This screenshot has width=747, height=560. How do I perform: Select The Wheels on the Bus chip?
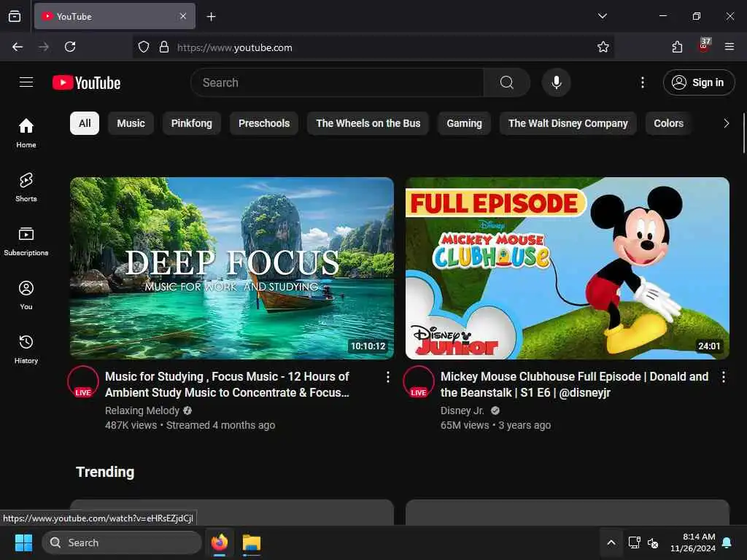click(x=368, y=123)
